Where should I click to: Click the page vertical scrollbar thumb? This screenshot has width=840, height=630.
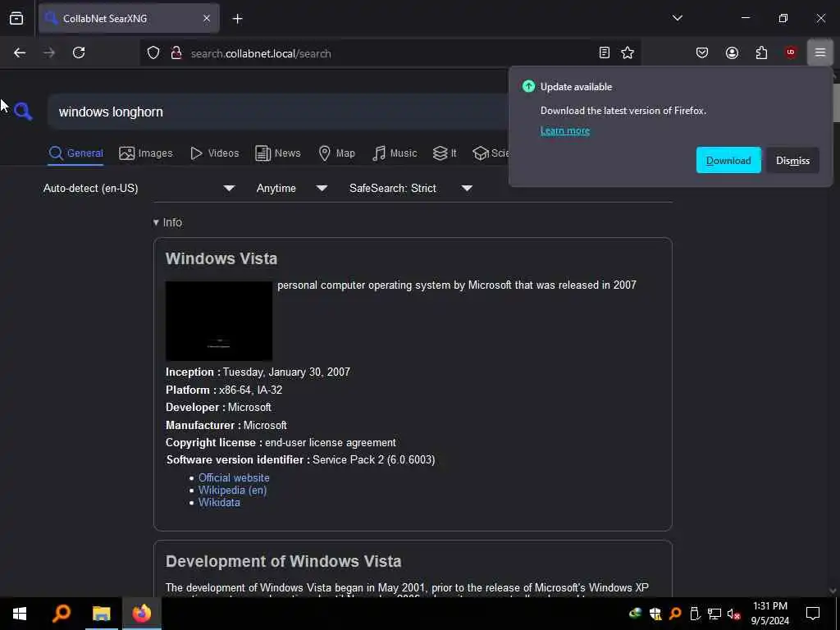[x=836, y=102]
